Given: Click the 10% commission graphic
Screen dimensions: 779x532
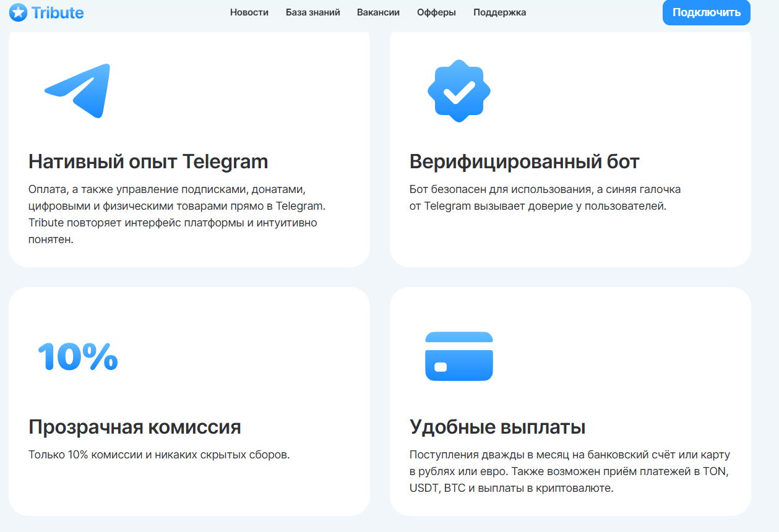Looking at the screenshot, I should 77,357.
